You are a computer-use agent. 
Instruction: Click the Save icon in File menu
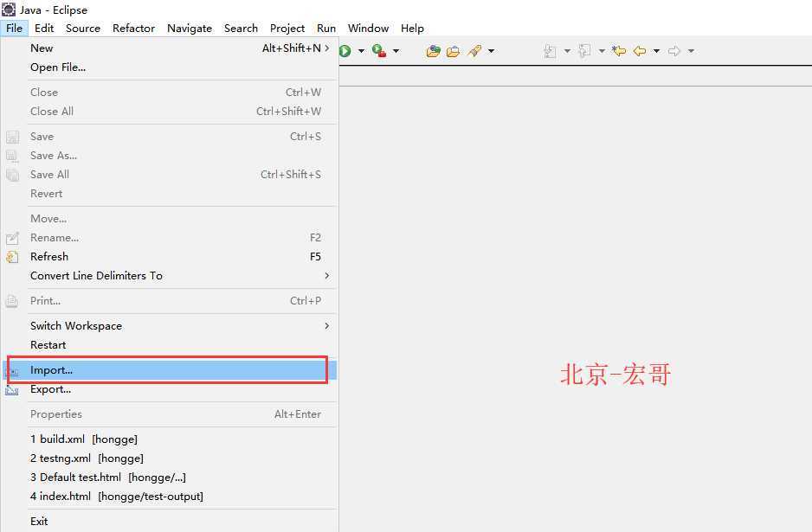(12, 137)
